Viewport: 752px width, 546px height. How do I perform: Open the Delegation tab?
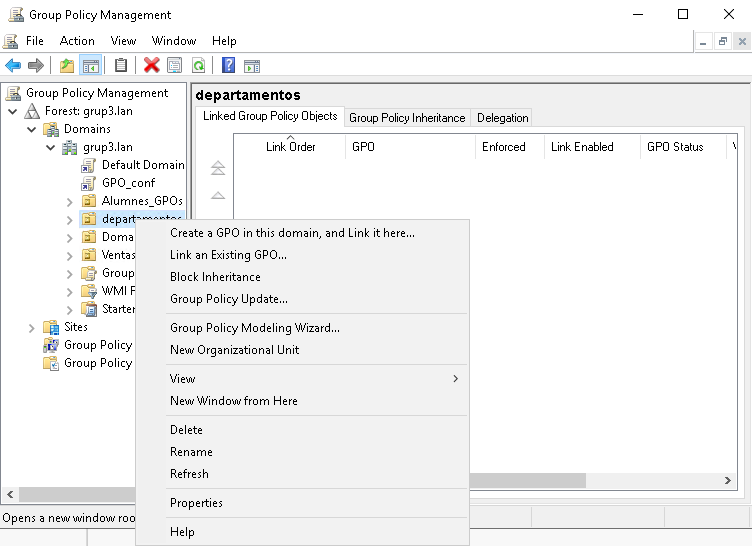click(x=502, y=118)
